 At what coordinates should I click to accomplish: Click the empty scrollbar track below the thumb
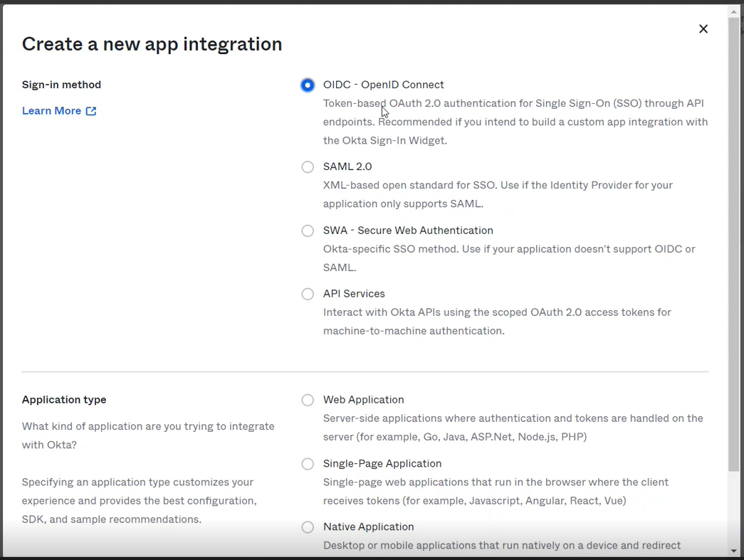734,509
